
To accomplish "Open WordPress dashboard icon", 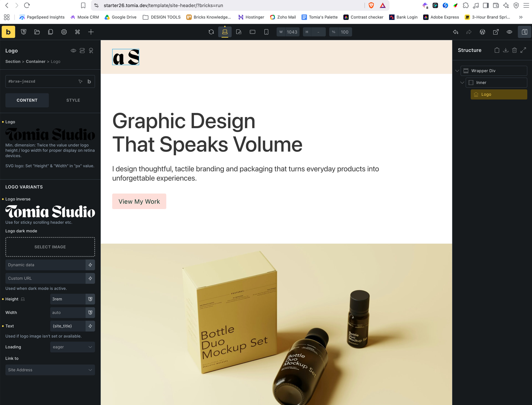I will 482,32.
